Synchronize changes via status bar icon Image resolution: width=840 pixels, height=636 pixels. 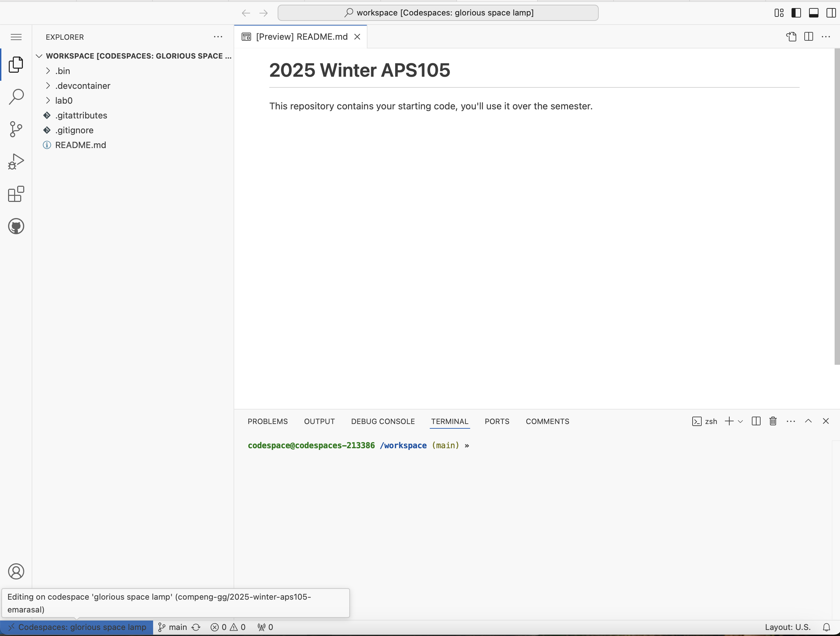pos(196,627)
